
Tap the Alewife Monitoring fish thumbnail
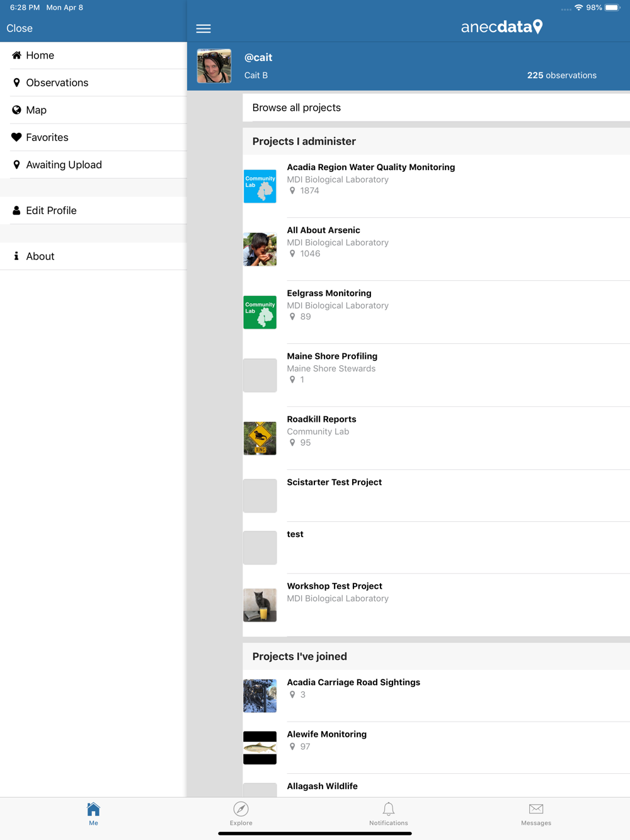click(260, 747)
